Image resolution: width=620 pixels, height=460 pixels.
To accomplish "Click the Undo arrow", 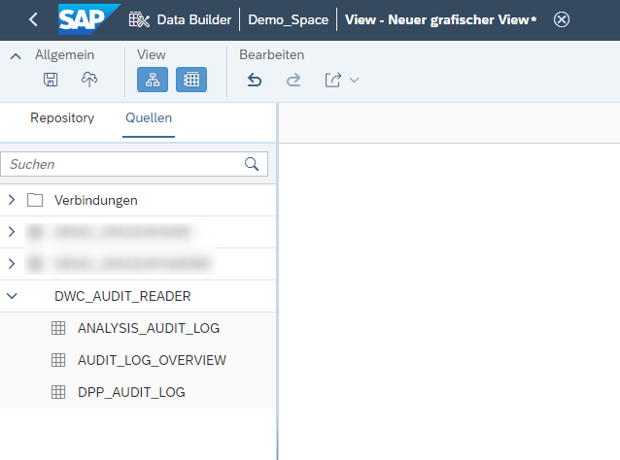I will [x=254, y=80].
